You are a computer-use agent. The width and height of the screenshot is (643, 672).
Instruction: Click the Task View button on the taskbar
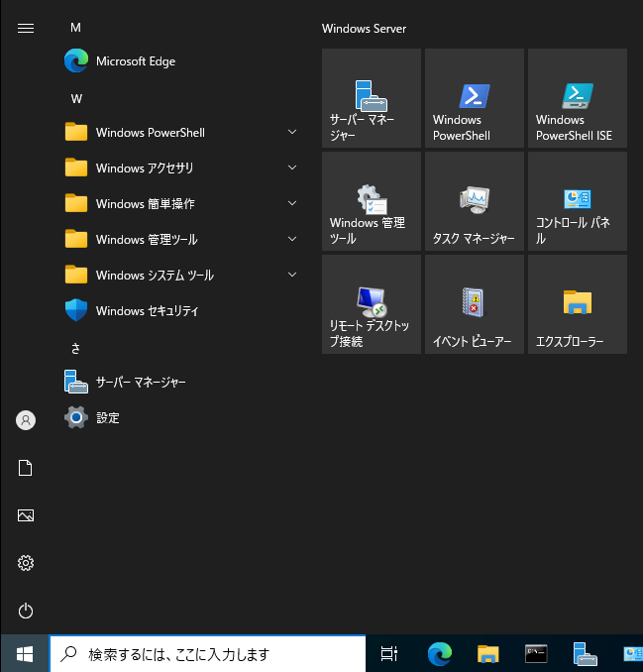pyautogui.click(x=389, y=654)
